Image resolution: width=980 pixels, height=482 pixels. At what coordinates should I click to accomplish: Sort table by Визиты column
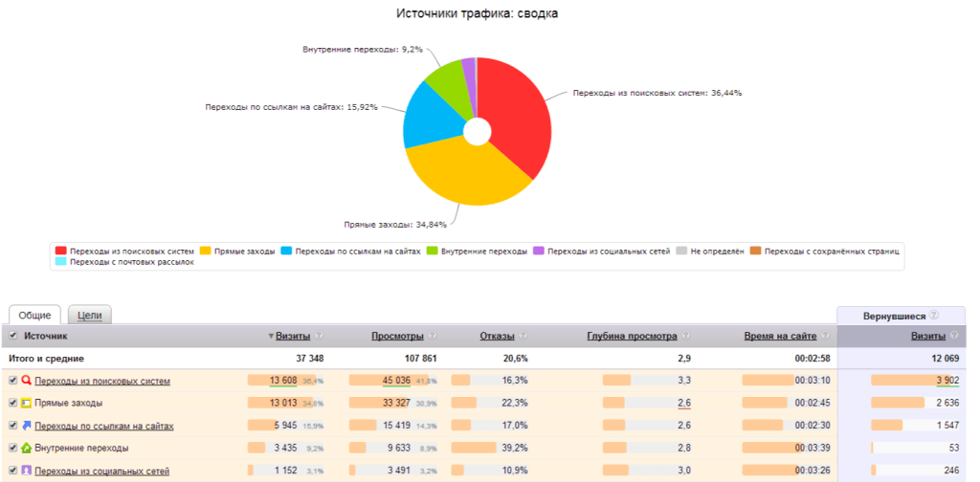pyautogui.click(x=292, y=337)
